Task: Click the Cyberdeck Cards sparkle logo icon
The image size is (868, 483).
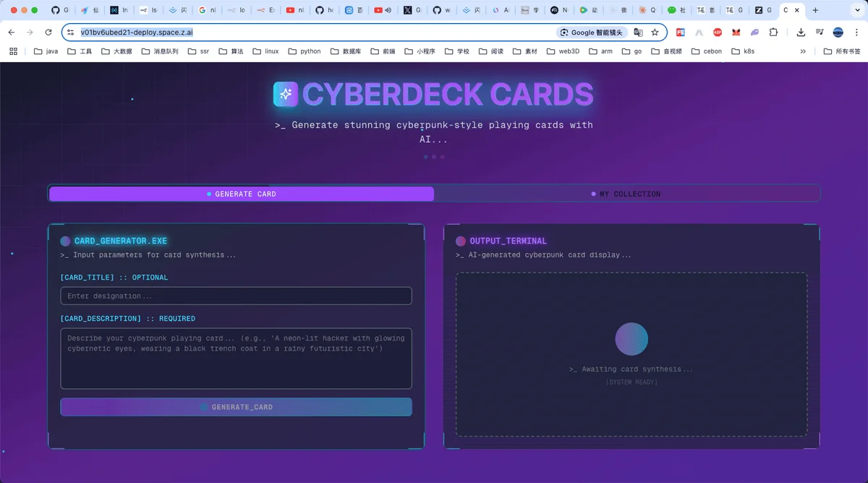Action: [x=286, y=94]
